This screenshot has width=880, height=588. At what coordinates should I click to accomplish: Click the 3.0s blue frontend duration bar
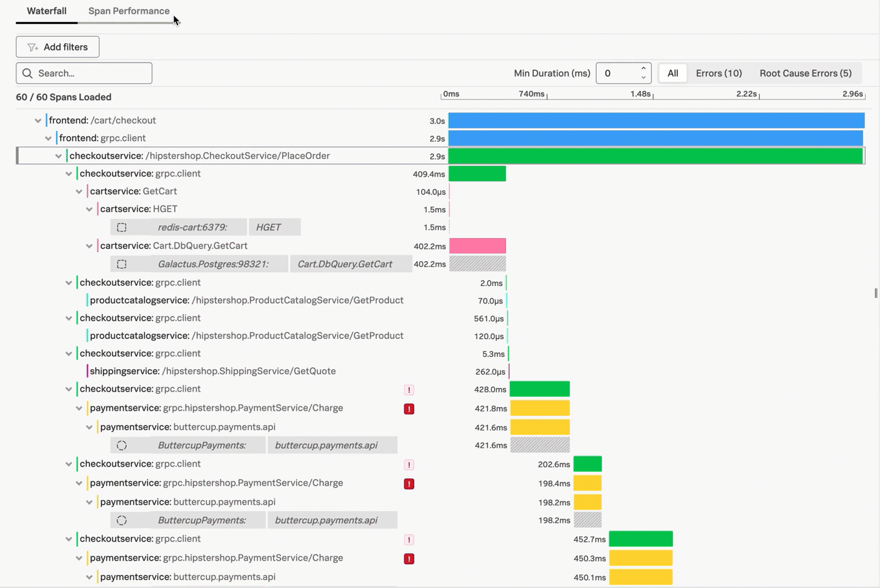pos(656,121)
